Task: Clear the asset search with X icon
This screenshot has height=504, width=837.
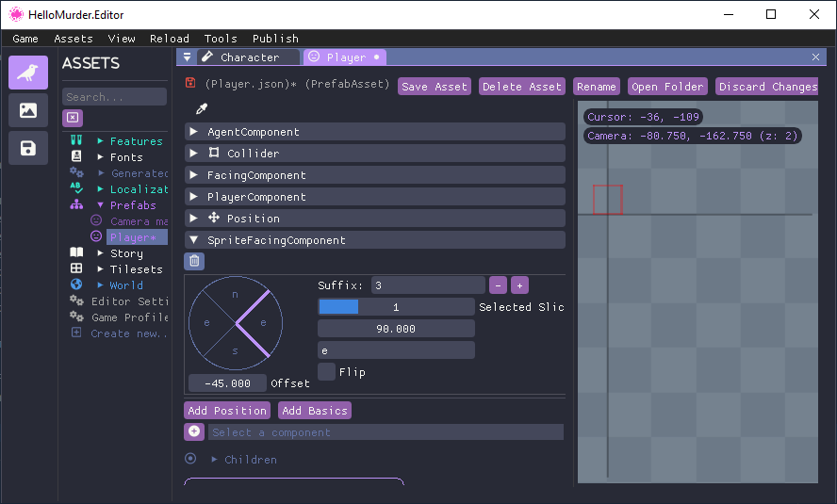Action: pos(73,118)
